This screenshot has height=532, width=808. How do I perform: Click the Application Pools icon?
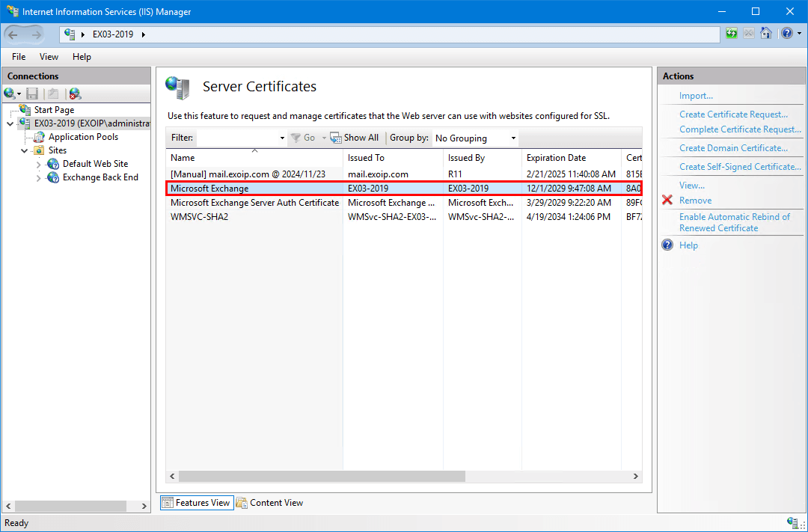[x=39, y=137]
